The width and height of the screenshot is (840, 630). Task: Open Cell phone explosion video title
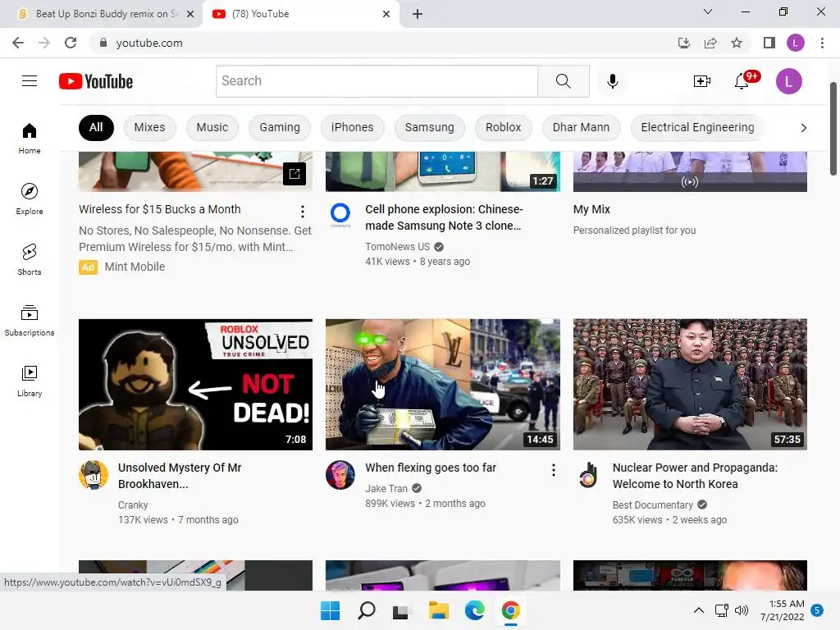(444, 217)
